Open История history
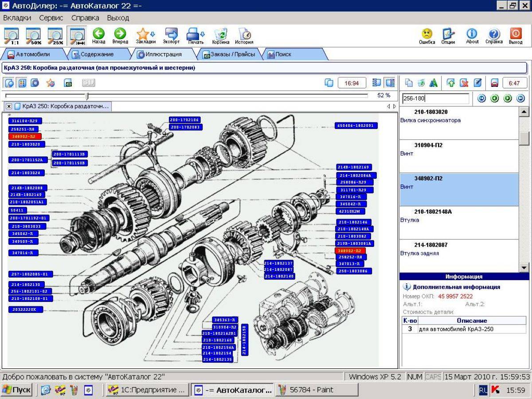The height and width of the screenshot is (399, 532). coord(244,36)
